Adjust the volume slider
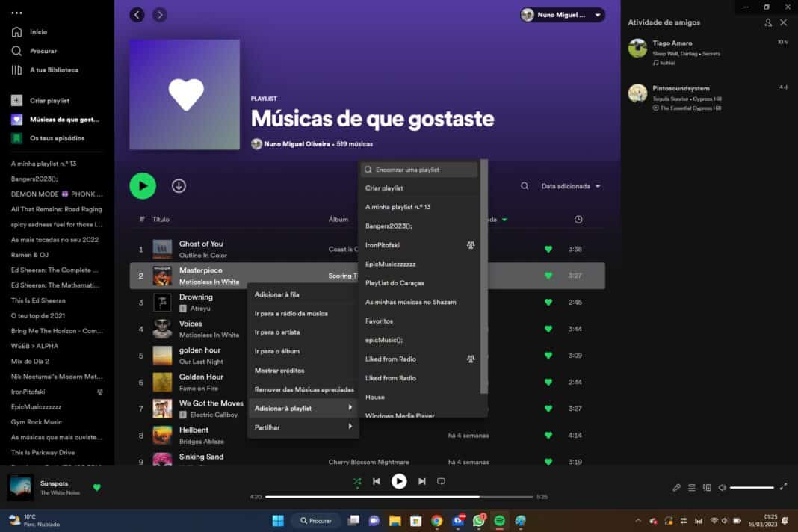Viewport: 798px width, 532px height. [x=752, y=488]
